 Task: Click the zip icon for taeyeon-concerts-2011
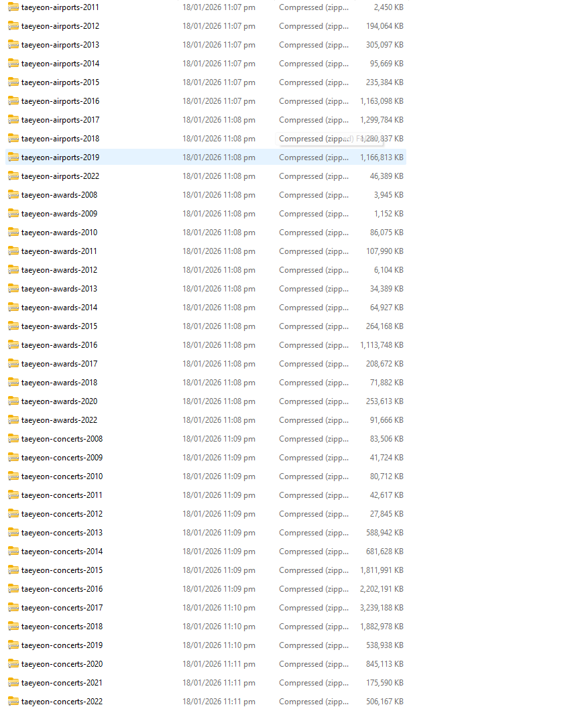click(13, 495)
